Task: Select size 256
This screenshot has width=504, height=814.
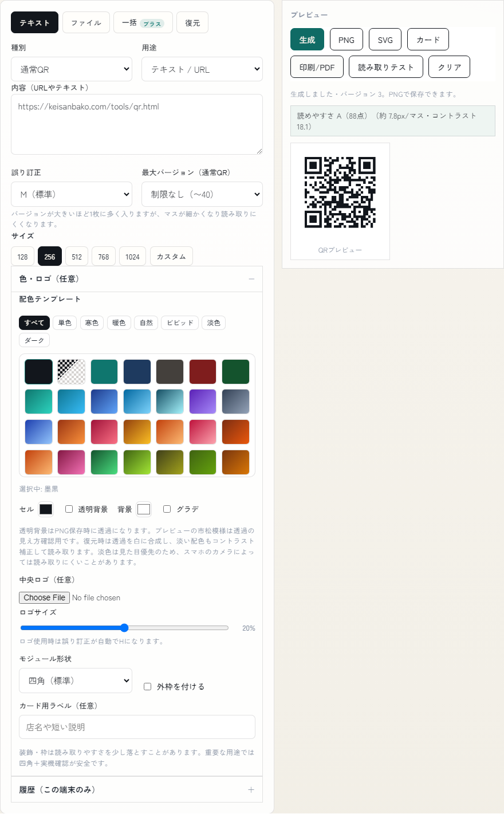Action: tap(50, 257)
